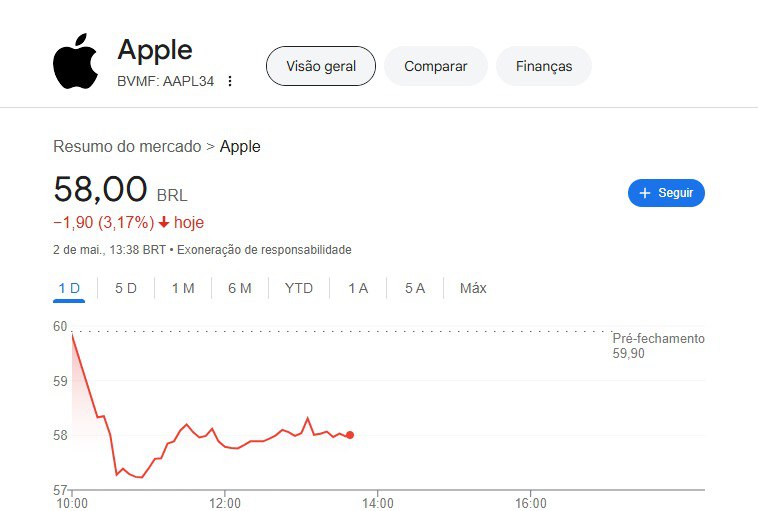The image size is (758, 511).
Task: Select the YTD chart range
Action: (x=299, y=289)
